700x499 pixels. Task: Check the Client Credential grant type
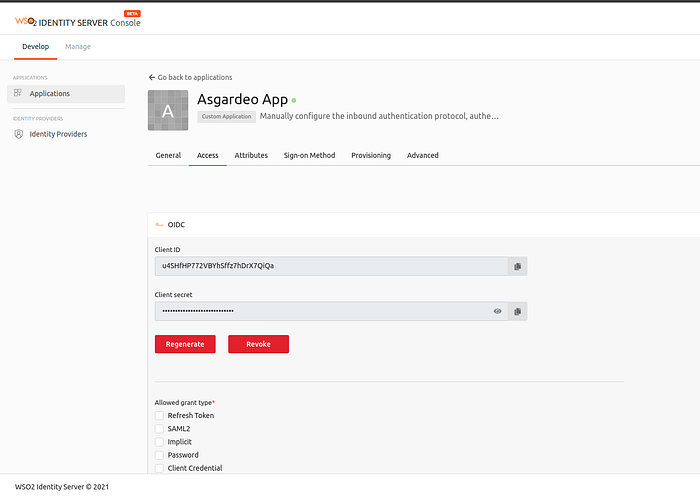coord(159,468)
